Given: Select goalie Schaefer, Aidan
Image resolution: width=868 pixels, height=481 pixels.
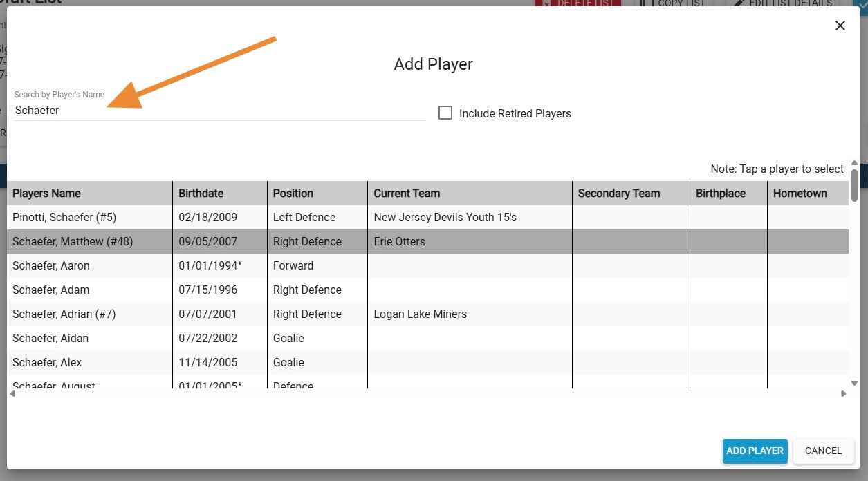Looking at the screenshot, I should (x=428, y=338).
